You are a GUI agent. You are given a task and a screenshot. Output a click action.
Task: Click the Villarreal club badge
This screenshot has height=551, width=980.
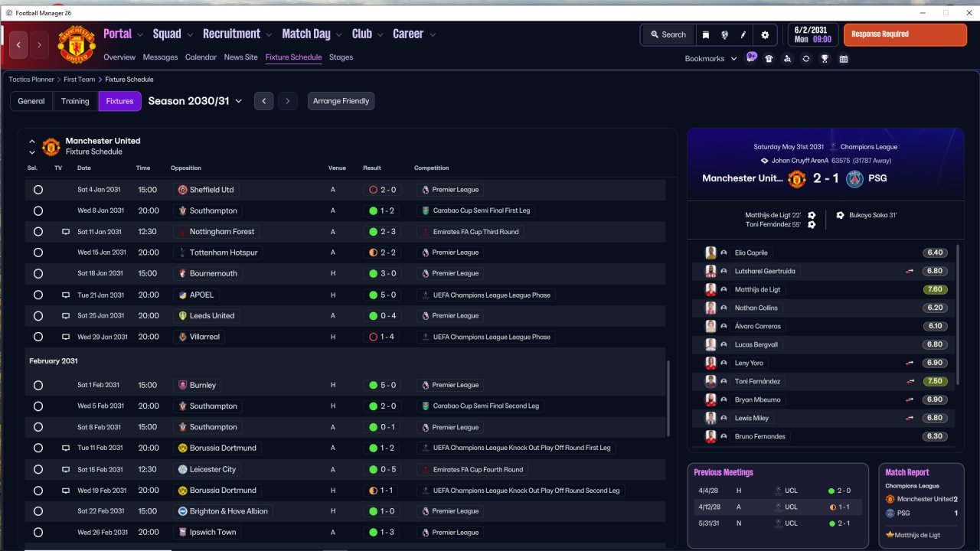point(182,337)
